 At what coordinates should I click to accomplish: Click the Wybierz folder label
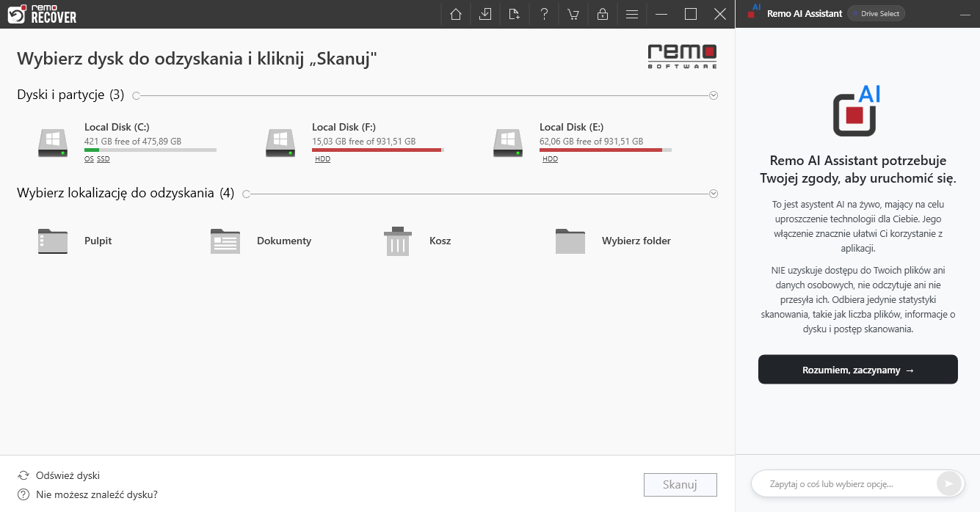point(636,241)
